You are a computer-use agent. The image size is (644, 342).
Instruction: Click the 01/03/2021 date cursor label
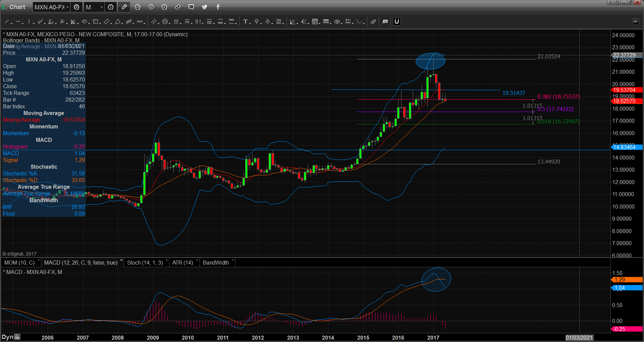(x=579, y=338)
